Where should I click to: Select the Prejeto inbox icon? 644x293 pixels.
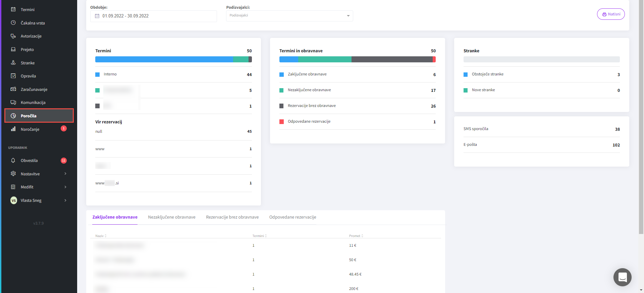[x=13, y=49]
